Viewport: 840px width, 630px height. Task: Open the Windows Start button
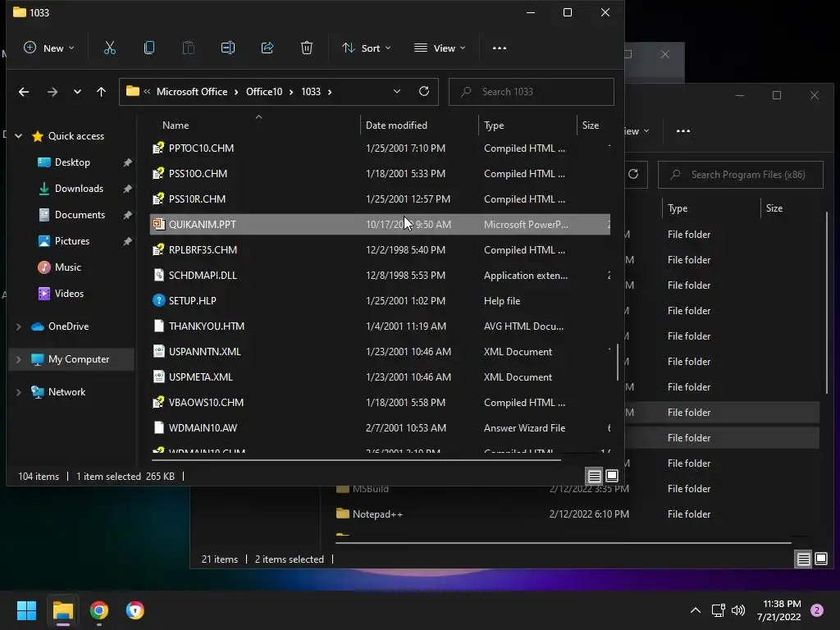coord(26,610)
